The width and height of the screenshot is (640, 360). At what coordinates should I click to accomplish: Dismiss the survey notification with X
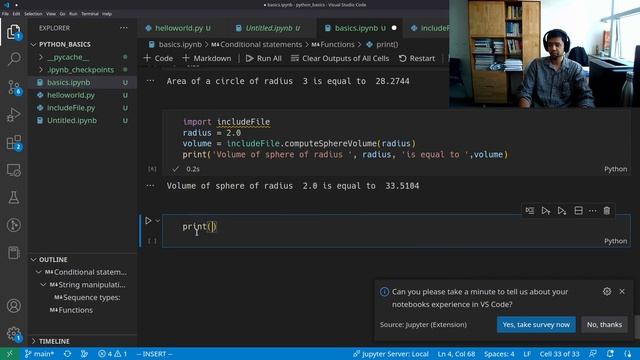click(622, 291)
